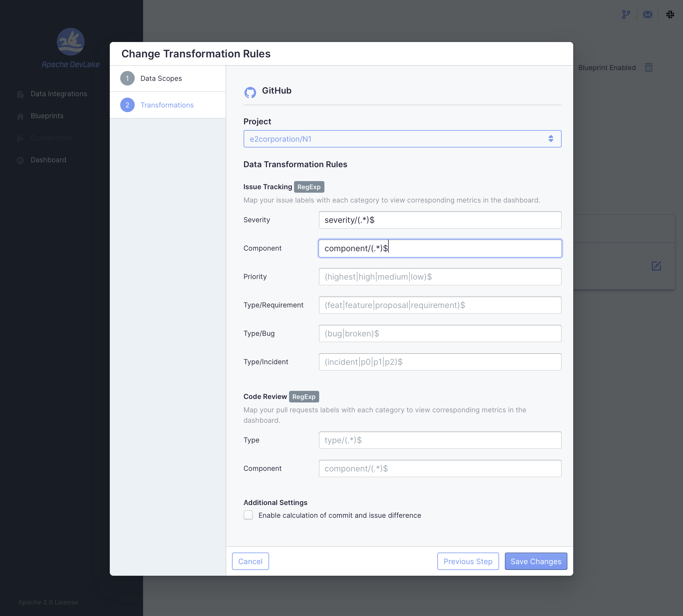The height and width of the screenshot is (616, 683).
Task: Click the Apache DevLake logo
Action: coord(70,42)
